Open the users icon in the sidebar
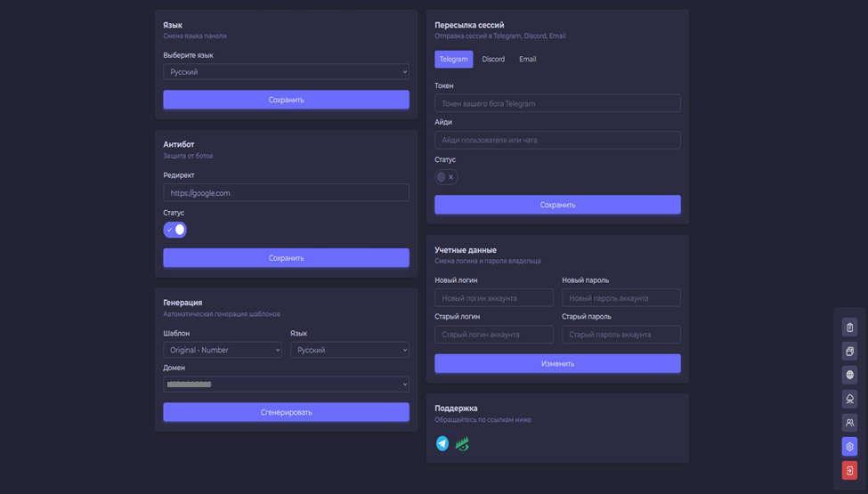868x494 pixels. [x=849, y=423]
